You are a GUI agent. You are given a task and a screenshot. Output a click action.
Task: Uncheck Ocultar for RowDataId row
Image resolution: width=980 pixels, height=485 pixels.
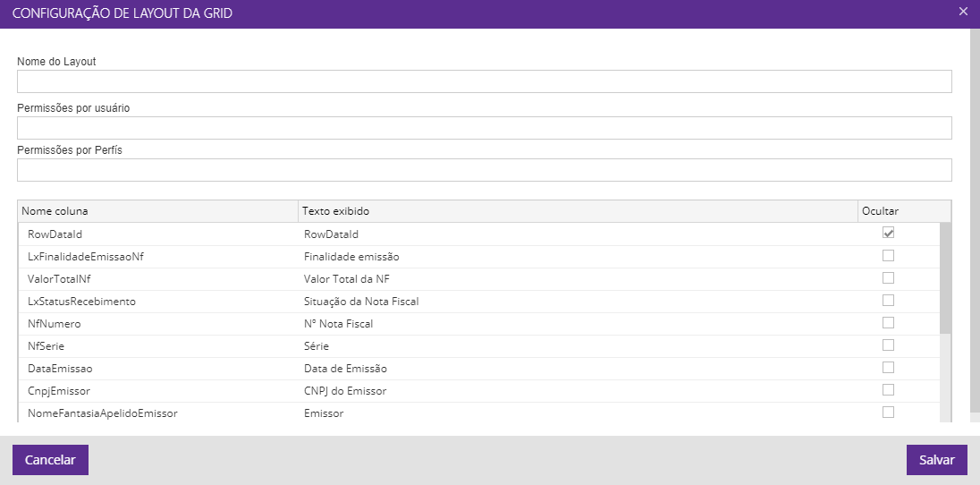(x=888, y=233)
